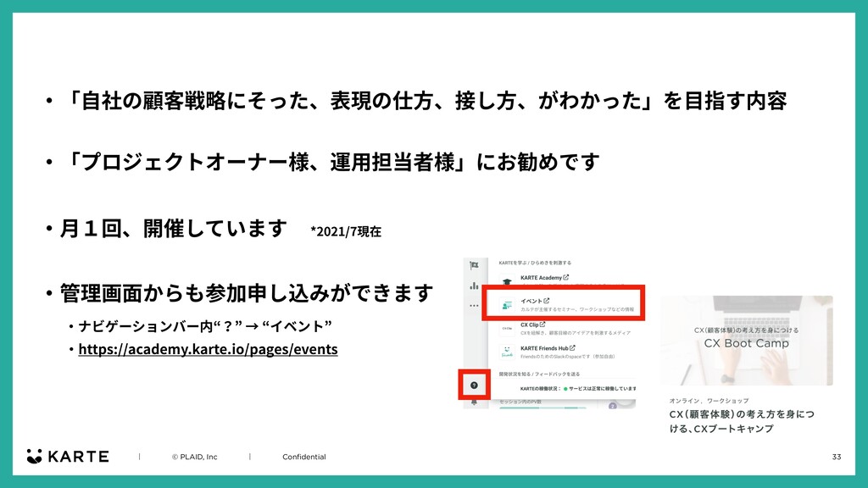Click the ナビゲーションバー内 sub-bullet text

point(205,326)
